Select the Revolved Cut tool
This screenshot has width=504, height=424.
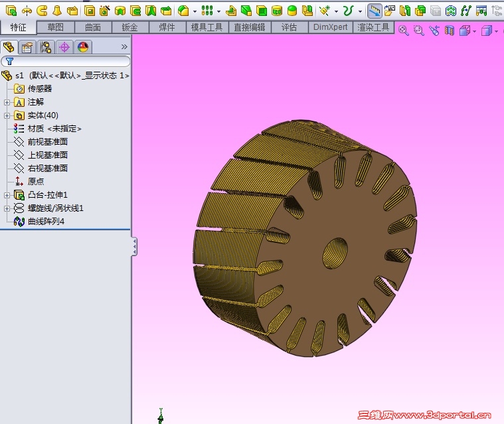120,11
